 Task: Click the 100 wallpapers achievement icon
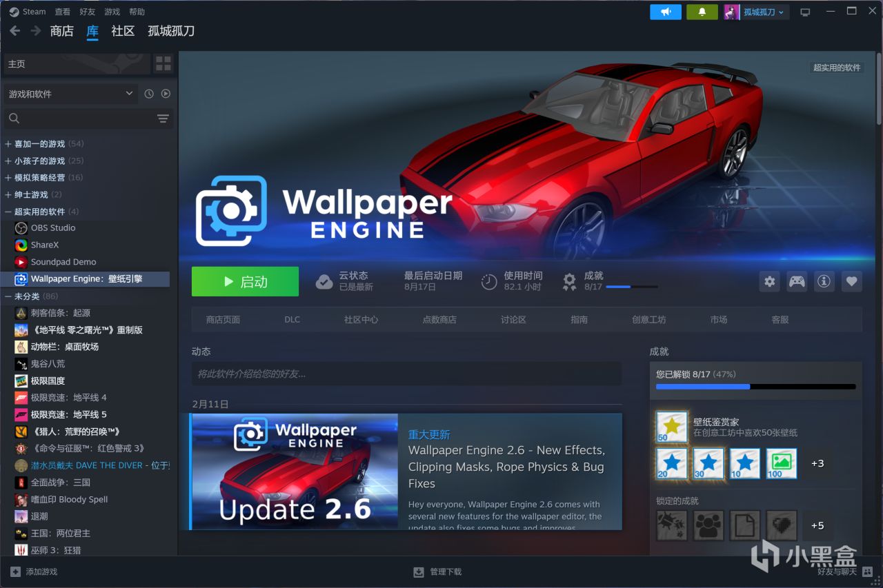pyautogui.click(x=781, y=463)
